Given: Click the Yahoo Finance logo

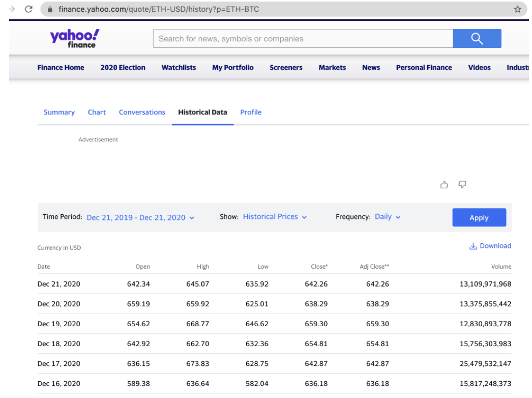Looking at the screenshot, I should point(75,38).
